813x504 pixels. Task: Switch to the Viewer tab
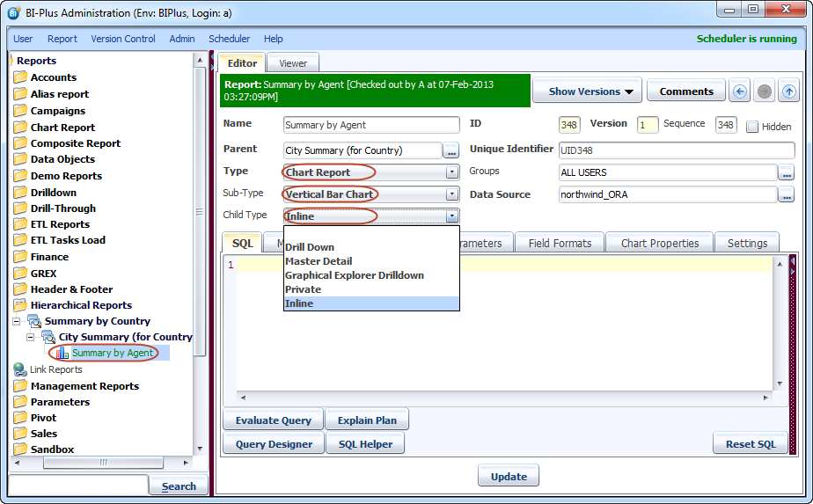293,63
